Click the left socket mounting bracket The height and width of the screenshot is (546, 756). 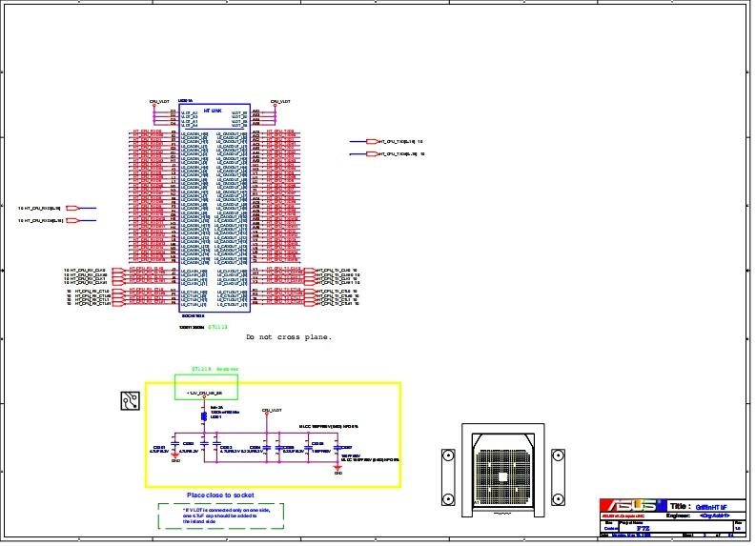pyautogui.click(x=446, y=476)
